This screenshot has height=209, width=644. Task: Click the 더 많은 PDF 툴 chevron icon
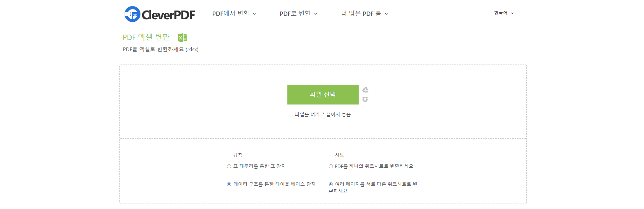click(x=386, y=14)
